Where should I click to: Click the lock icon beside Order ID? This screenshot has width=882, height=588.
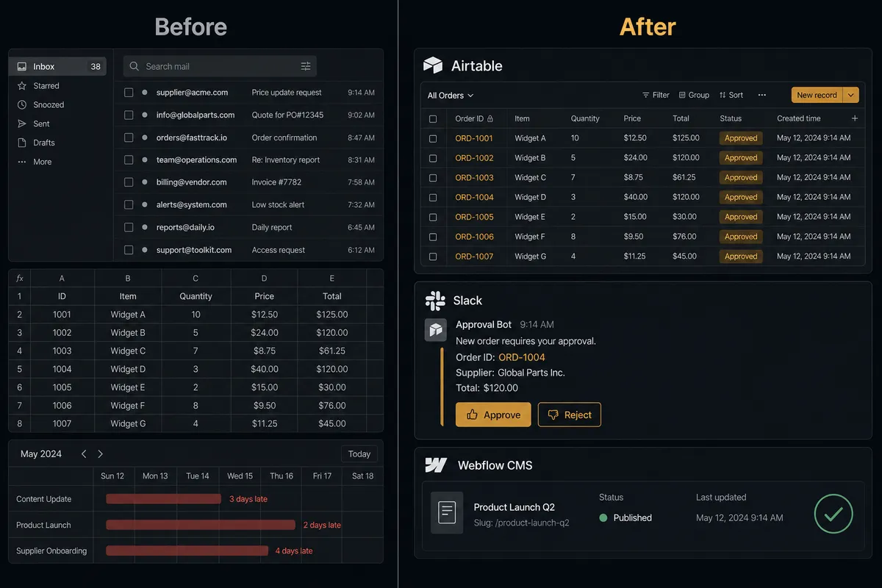(490, 118)
